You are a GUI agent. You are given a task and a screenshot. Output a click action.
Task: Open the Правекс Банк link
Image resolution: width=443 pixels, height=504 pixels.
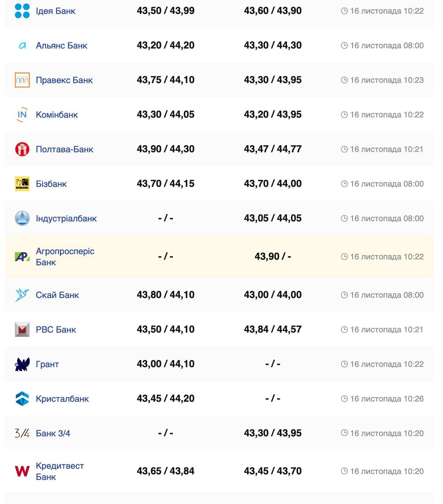pyautogui.click(x=64, y=80)
